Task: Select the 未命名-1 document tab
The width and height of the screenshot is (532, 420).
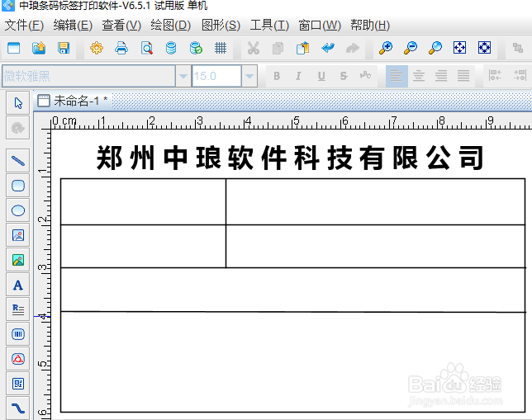Action: click(x=73, y=101)
